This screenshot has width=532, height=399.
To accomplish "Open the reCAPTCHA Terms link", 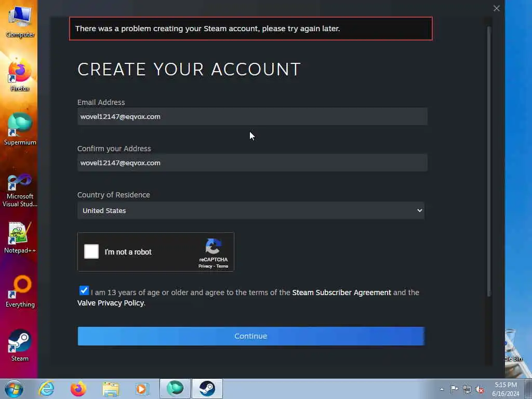I will pos(222,267).
